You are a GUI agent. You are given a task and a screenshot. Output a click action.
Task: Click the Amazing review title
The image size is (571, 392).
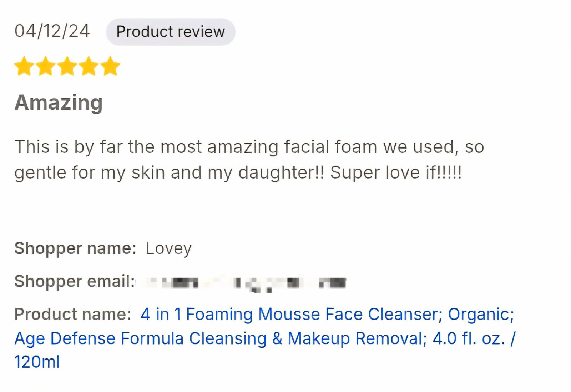(x=59, y=103)
